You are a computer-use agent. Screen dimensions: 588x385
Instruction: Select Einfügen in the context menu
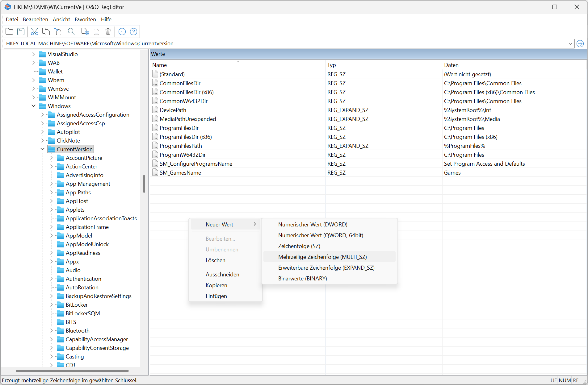click(x=225, y=296)
